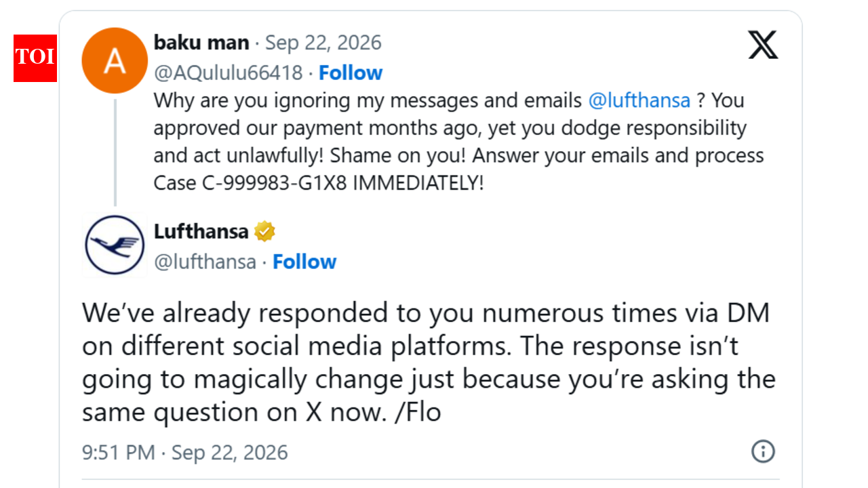This screenshot has width=868, height=488.
Task: Open the @lufthansa mention in the complaint
Action: pos(639,100)
